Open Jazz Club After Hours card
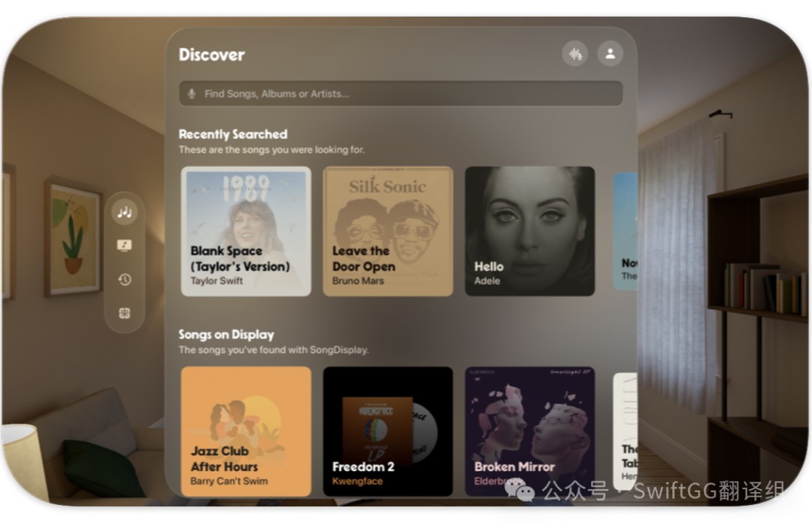This screenshot has width=812, height=523. click(246, 431)
